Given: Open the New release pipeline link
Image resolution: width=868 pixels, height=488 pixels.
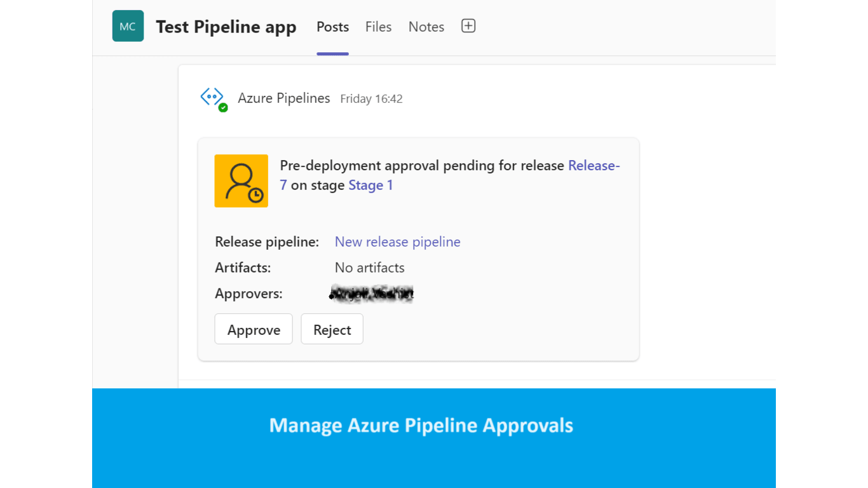Looking at the screenshot, I should [x=397, y=242].
